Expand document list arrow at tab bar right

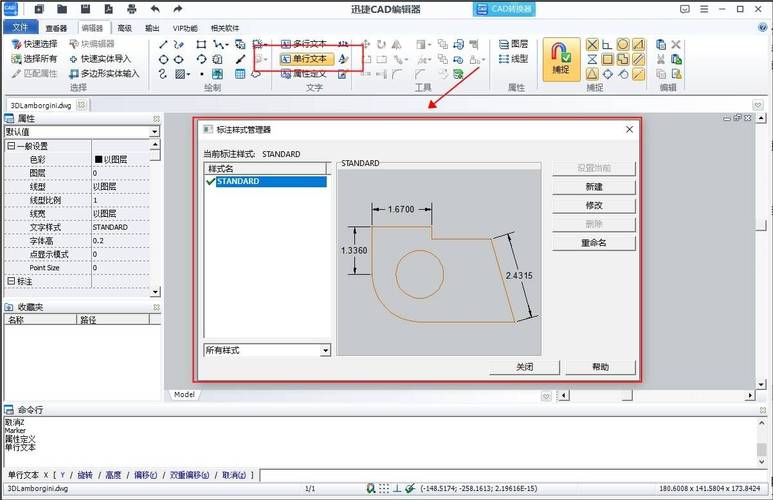758,105
